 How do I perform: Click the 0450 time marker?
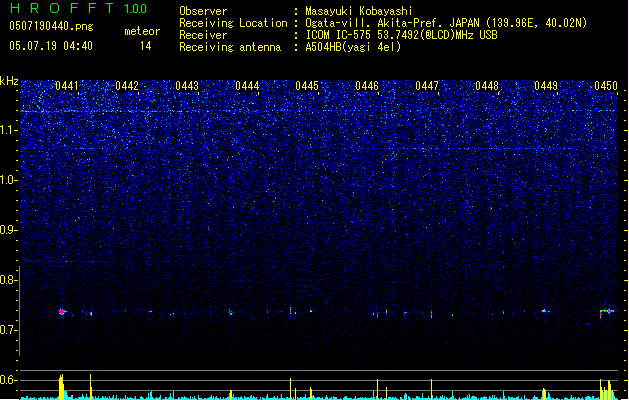tap(606, 86)
